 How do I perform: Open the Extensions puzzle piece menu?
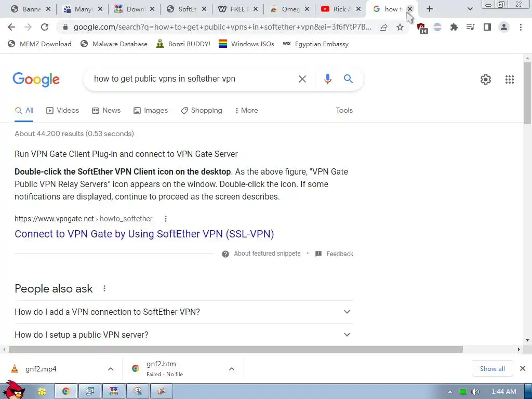click(x=454, y=27)
